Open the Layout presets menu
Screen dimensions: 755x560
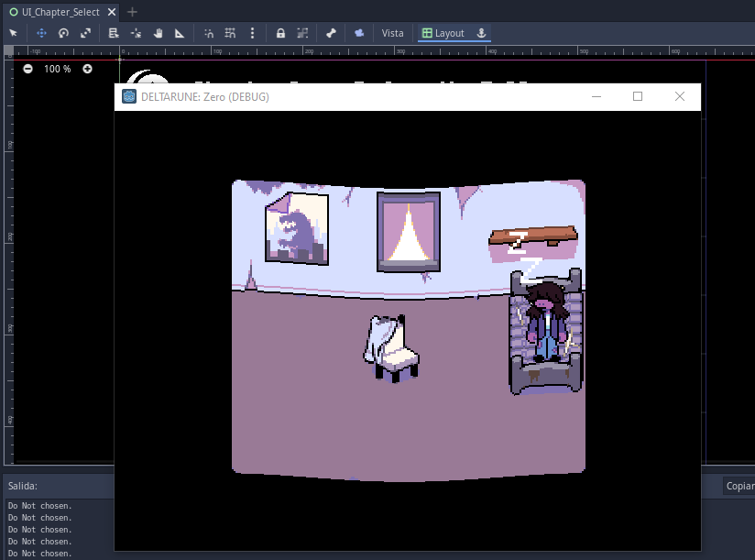pyautogui.click(x=443, y=33)
